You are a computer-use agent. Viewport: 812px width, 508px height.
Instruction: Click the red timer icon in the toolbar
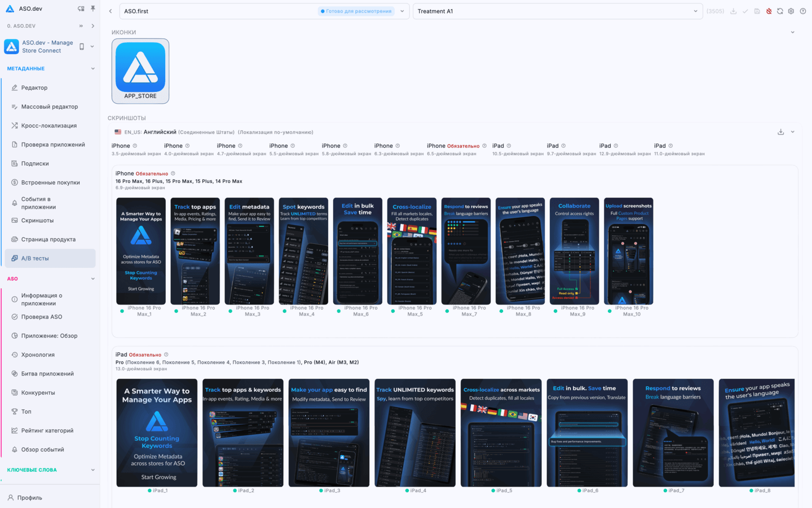(x=768, y=11)
